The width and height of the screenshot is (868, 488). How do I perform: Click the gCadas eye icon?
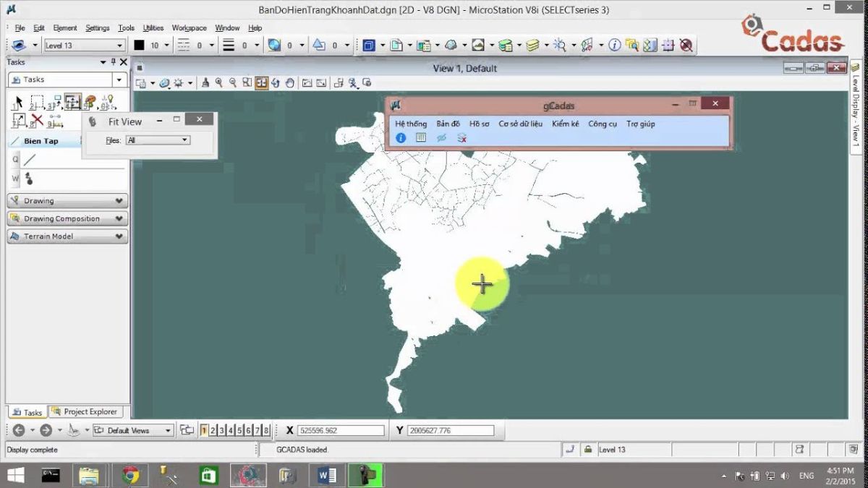[441, 137]
